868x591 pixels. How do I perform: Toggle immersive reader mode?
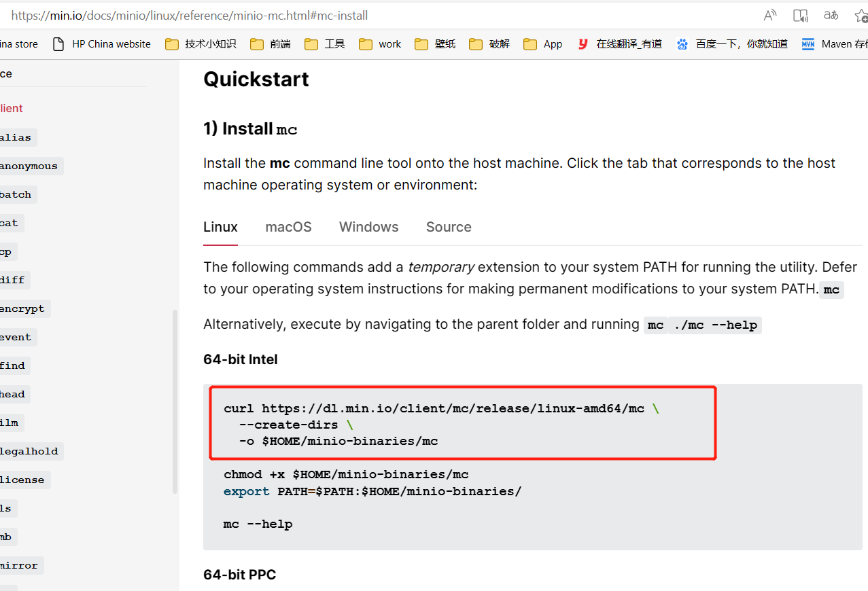coord(800,15)
